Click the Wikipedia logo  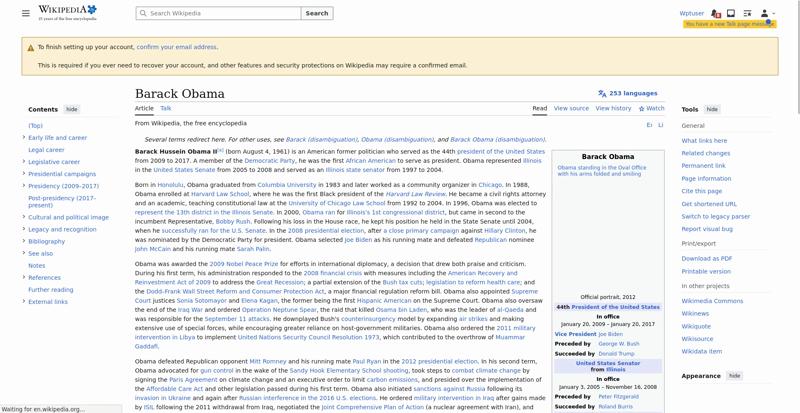(67, 12)
